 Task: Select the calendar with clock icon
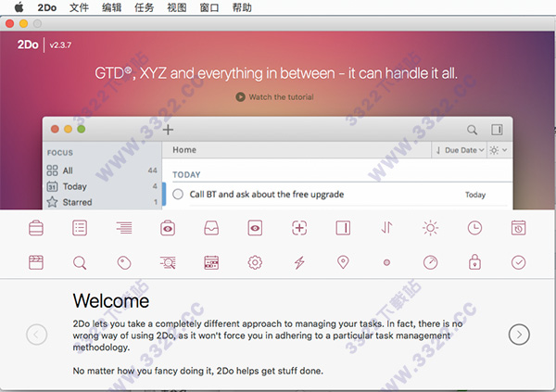(x=518, y=228)
